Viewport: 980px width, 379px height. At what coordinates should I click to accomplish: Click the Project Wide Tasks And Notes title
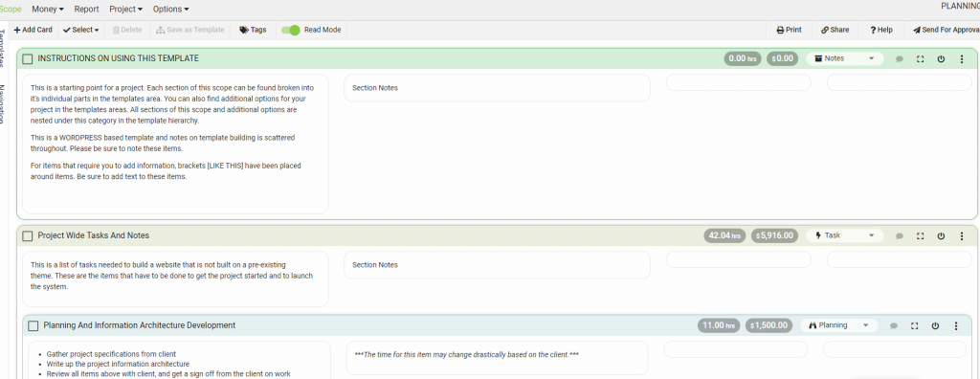point(93,235)
